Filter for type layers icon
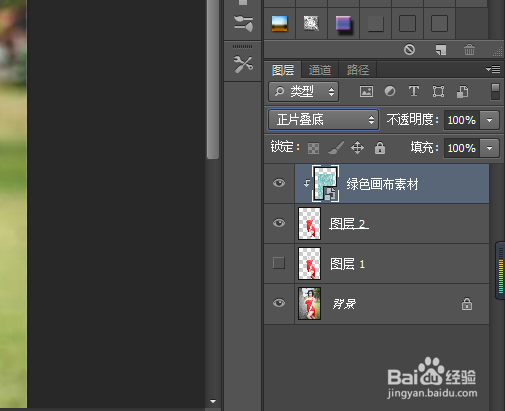The width and height of the screenshot is (505, 411). click(414, 91)
